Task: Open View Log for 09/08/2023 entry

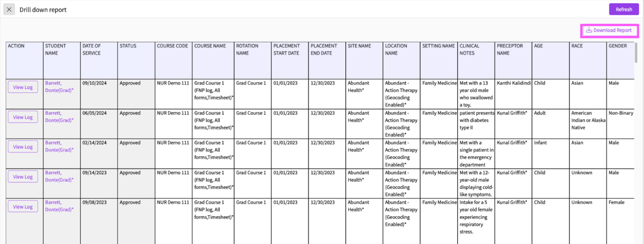Action: coord(23,206)
